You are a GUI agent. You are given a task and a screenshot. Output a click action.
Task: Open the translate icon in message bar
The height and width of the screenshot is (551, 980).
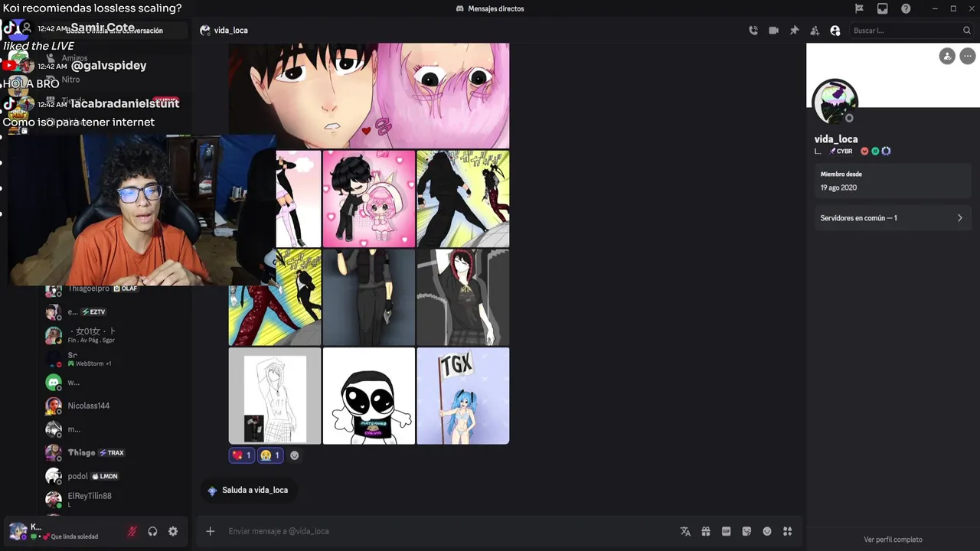coord(685,531)
